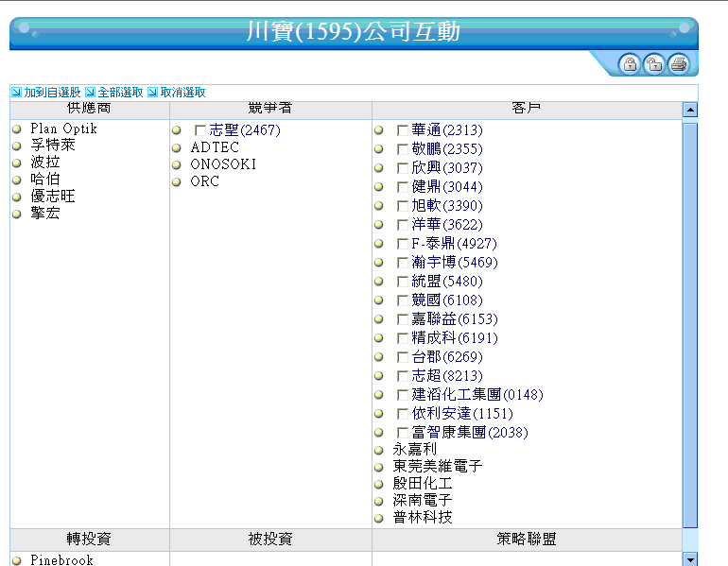The height and width of the screenshot is (566, 728).
Task: Open the 敬鵬(2355) customer link
Action: click(x=447, y=149)
